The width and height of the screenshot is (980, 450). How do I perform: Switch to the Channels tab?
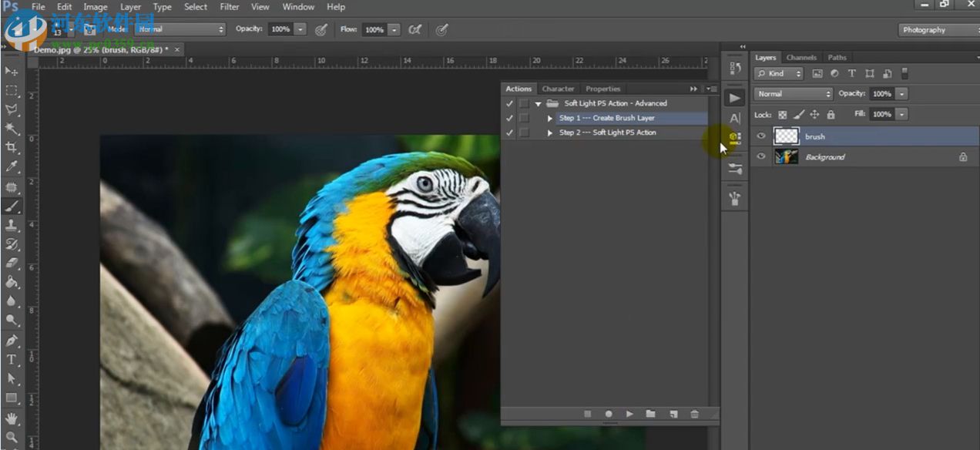(x=801, y=58)
